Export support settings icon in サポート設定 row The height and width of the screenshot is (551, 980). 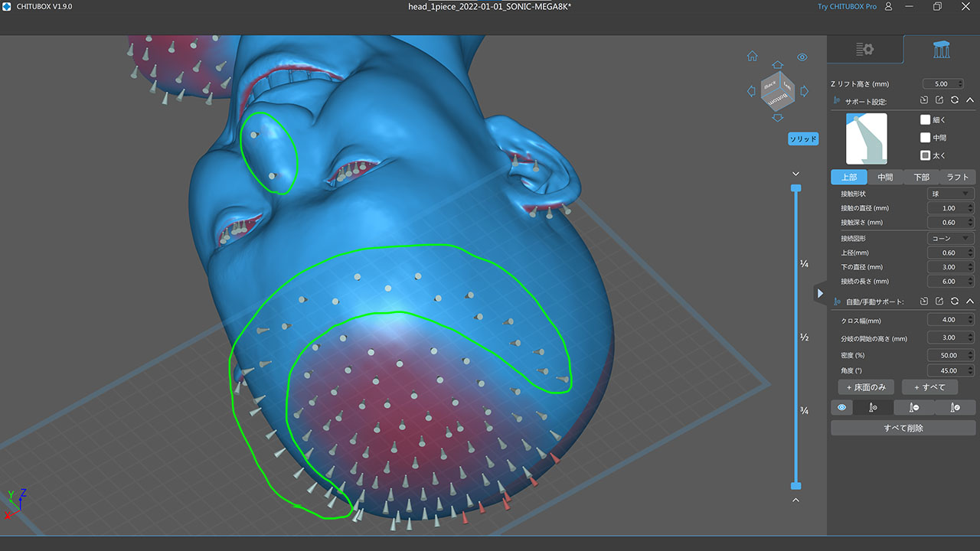click(939, 100)
